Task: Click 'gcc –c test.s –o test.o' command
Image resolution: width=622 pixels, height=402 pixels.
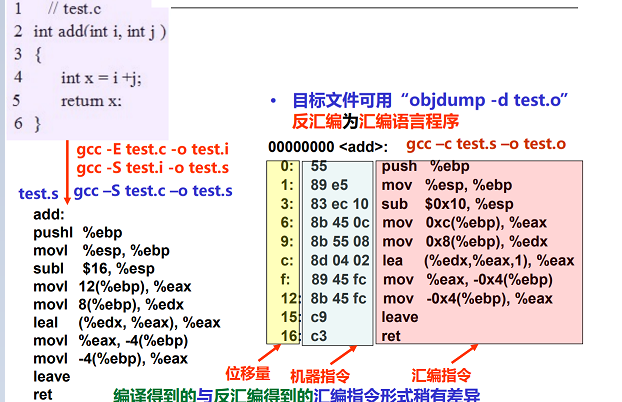Action: [x=486, y=144]
